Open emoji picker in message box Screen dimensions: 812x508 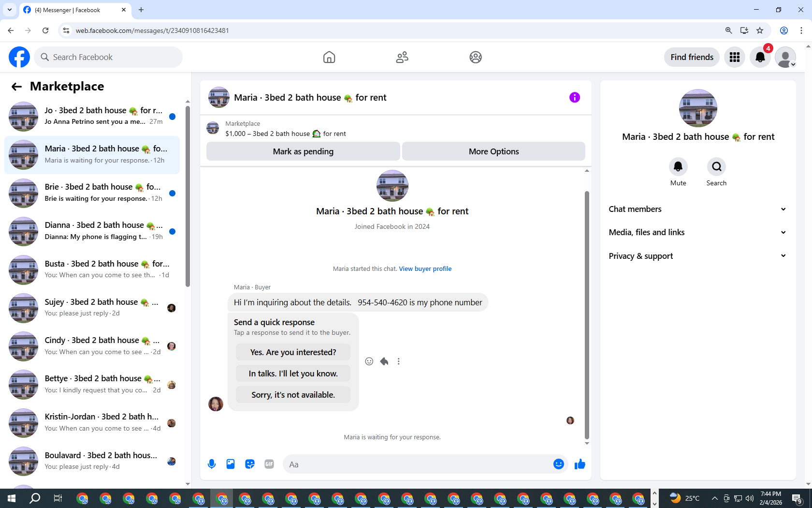click(x=559, y=464)
